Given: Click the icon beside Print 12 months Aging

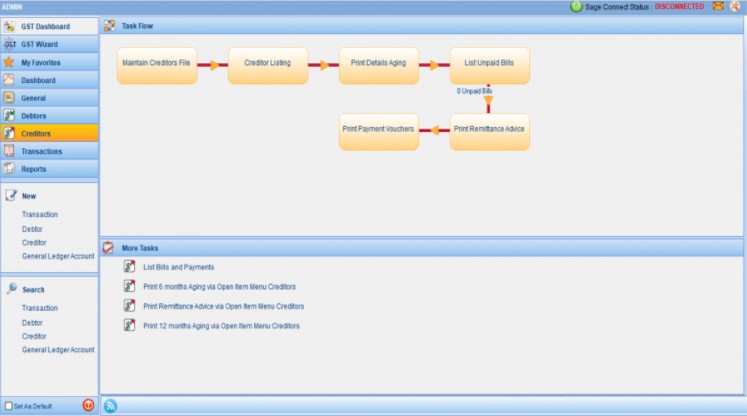Looking at the screenshot, I should coord(129,326).
